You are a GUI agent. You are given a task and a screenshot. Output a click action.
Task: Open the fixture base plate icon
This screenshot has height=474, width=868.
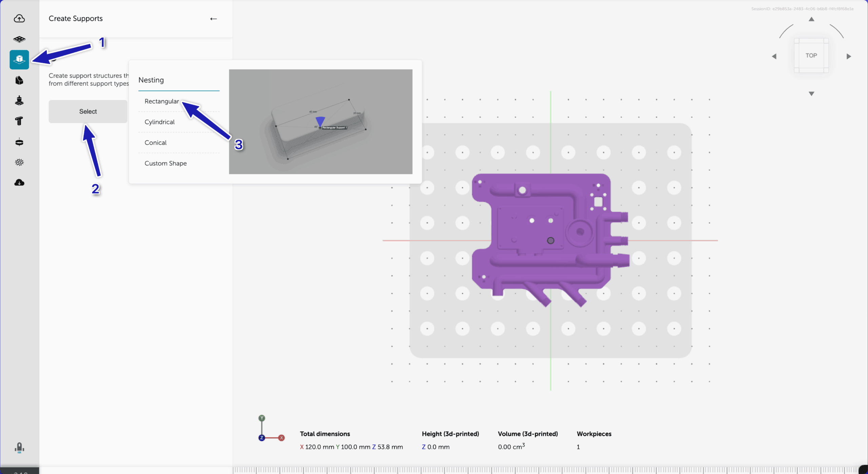[x=19, y=39]
